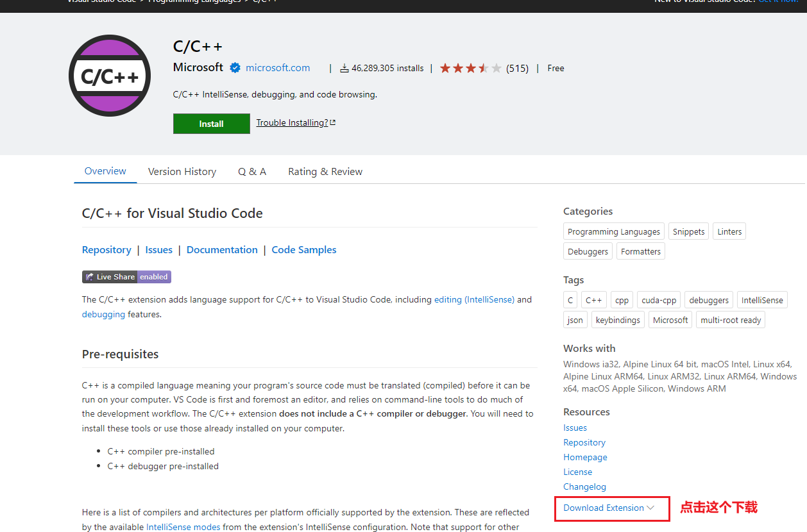Click the Categories heading

pyautogui.click(x=588, y=211)
